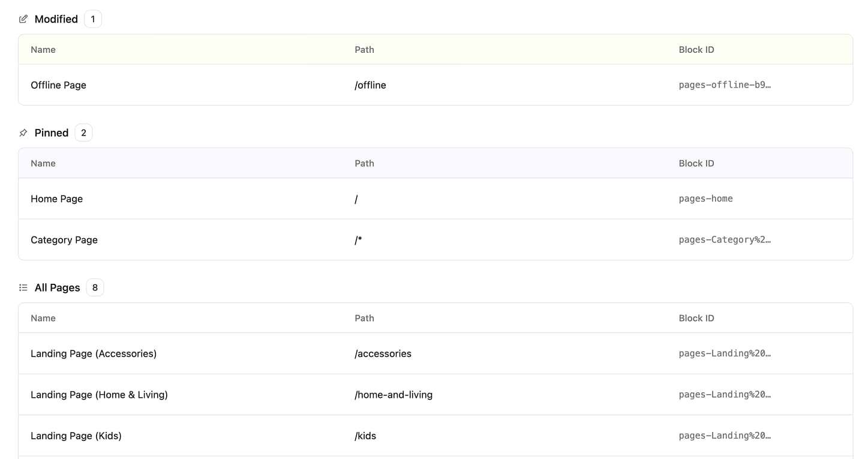
Task: Click the Pinned count badge showing 2
Action: point(83,133)
